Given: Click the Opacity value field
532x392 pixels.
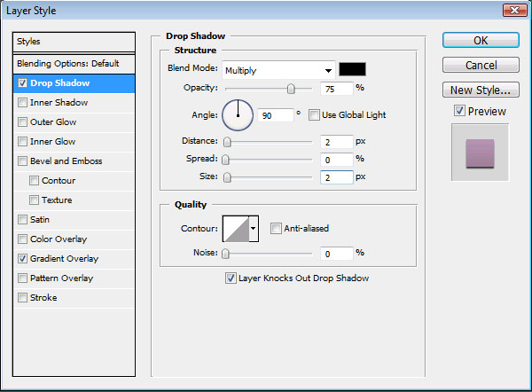Looking at the screenshot, I should pyautogui.click(x=337, y=89).
